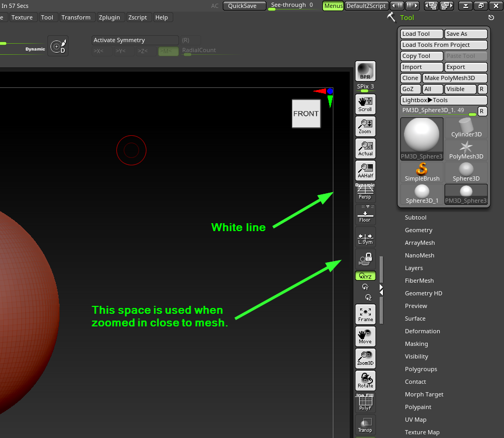Expand the Subtool section

click(416, 217)
